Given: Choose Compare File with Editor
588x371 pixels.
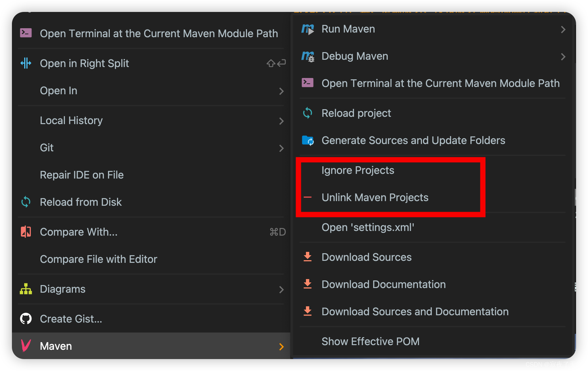Looking at the screenshot, I should [151, 259].
